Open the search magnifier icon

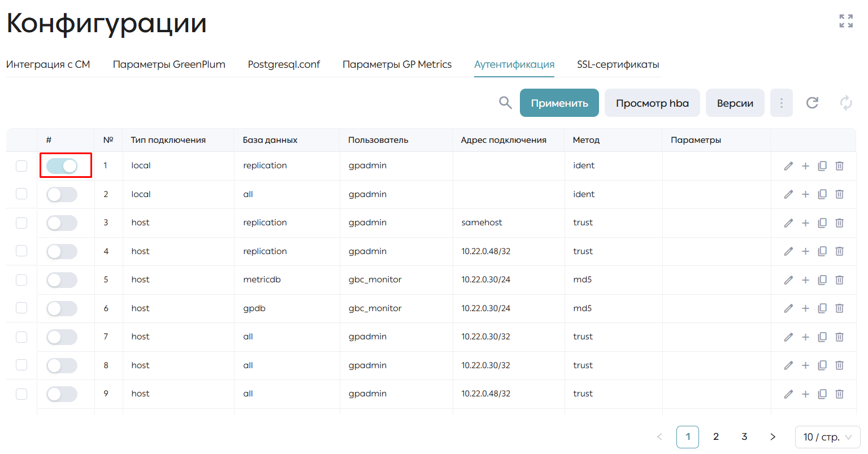[505, 103]
